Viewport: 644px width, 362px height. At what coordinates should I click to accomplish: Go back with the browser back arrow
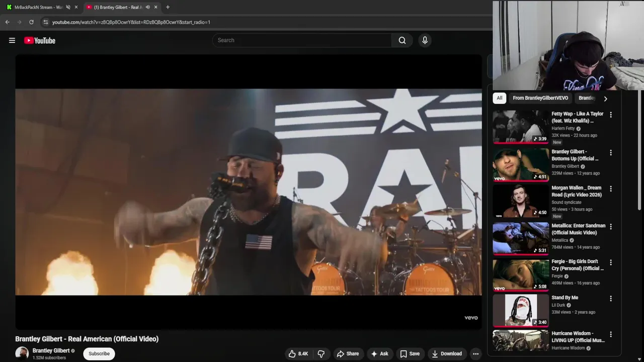click(x=8, y=22)
